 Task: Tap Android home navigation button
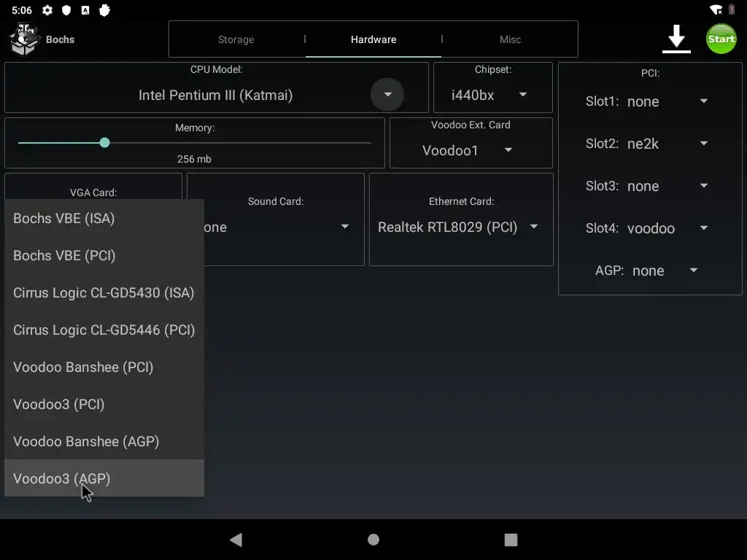(x=373, y=540)
